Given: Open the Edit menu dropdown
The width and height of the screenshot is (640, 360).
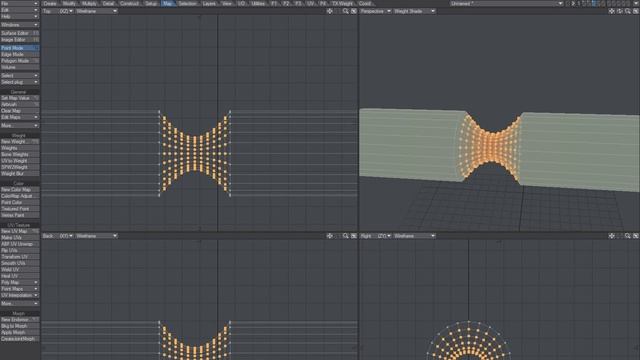Looking at the screenshot, I should tap(20, 10).
